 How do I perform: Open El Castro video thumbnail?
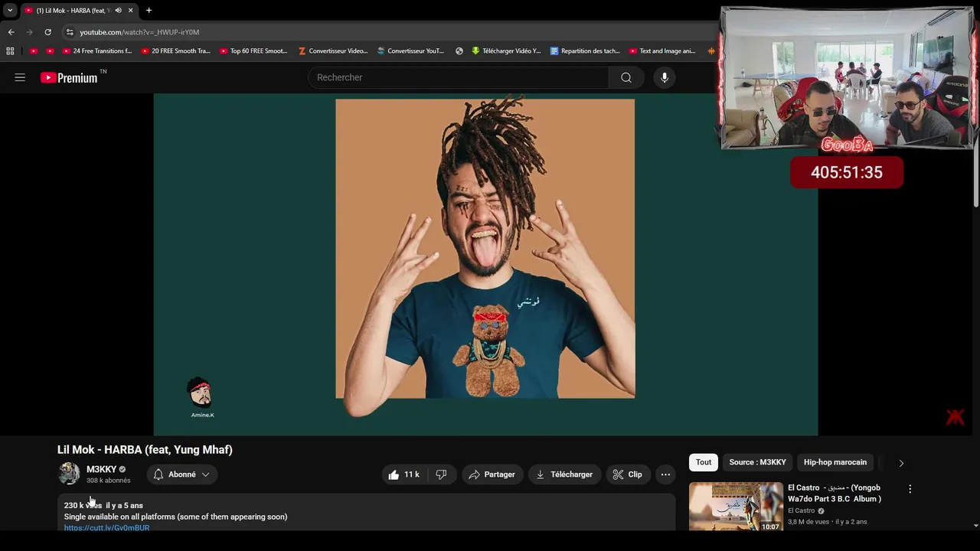tap(736, 506)
